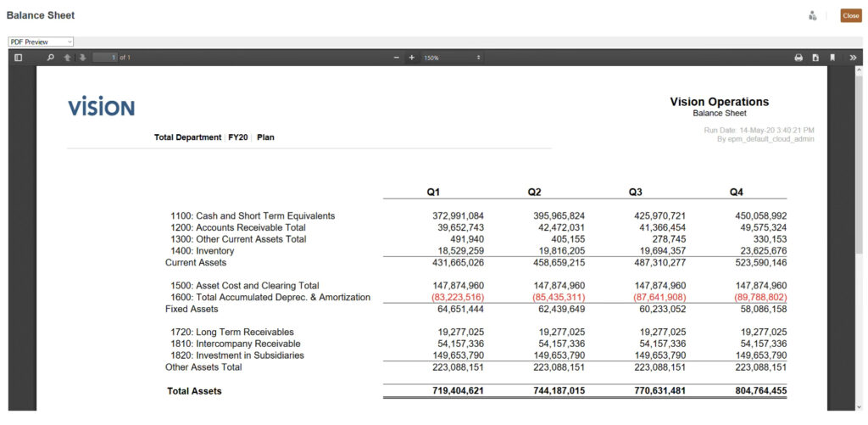Click the user actions icon near Close

click(x=812, y=15)
